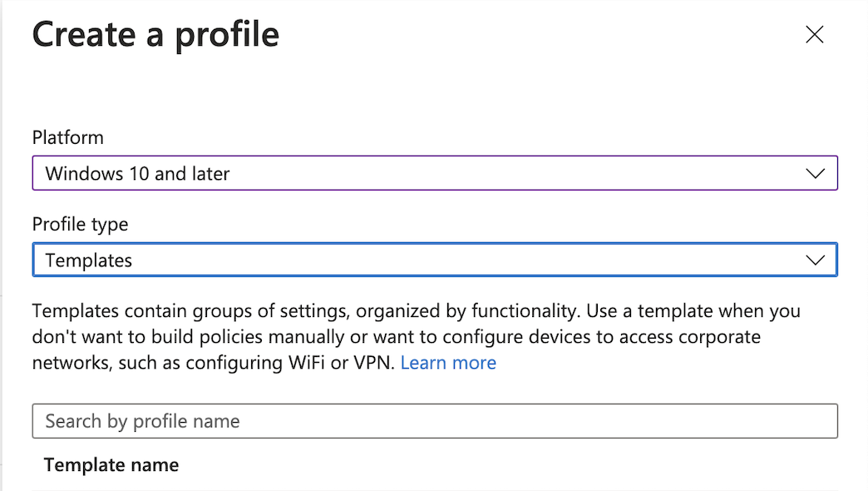Close the Create a profile pane
The height and width of the screenshot is (491, 868).
[x=814, y=35]
